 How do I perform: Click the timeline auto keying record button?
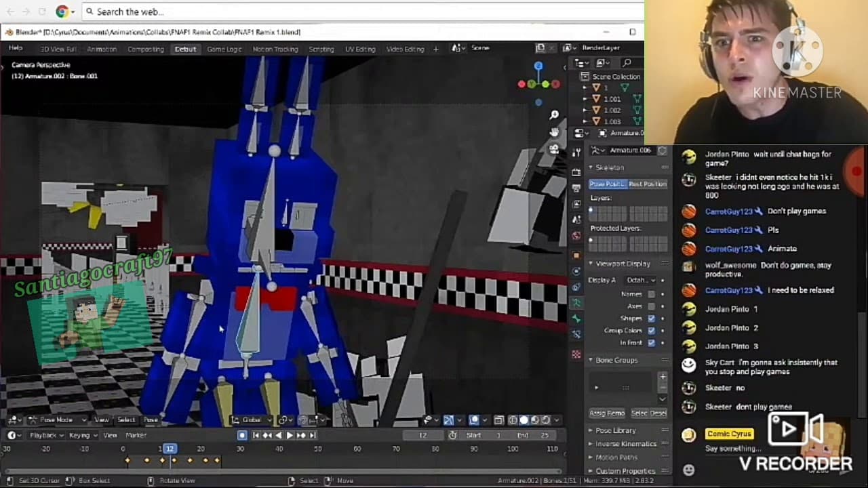pyautogui.click(x=242, y=435)
